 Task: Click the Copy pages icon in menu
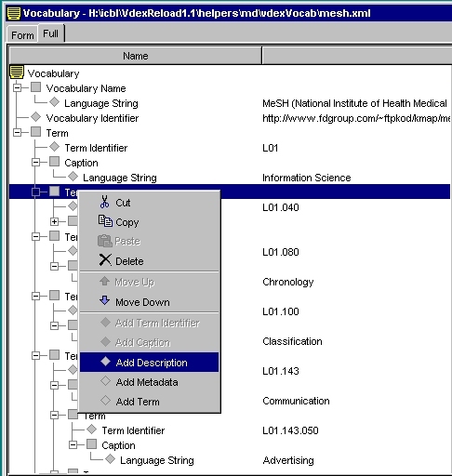105,221
